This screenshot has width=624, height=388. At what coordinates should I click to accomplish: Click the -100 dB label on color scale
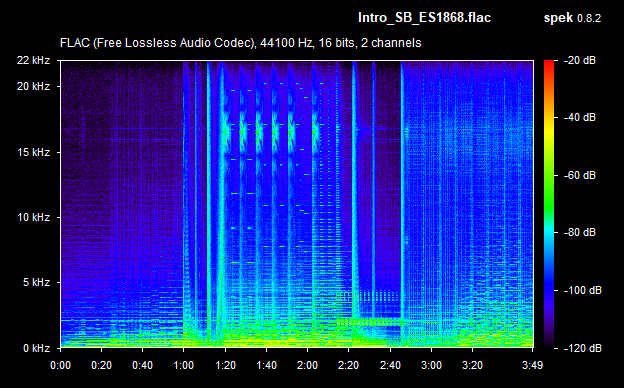583,291
